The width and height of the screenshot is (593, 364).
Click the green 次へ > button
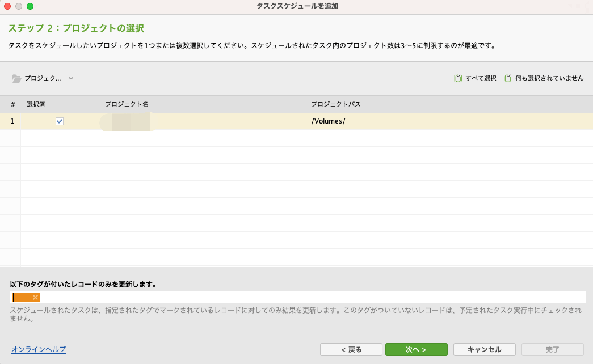(x=417, y=350)
